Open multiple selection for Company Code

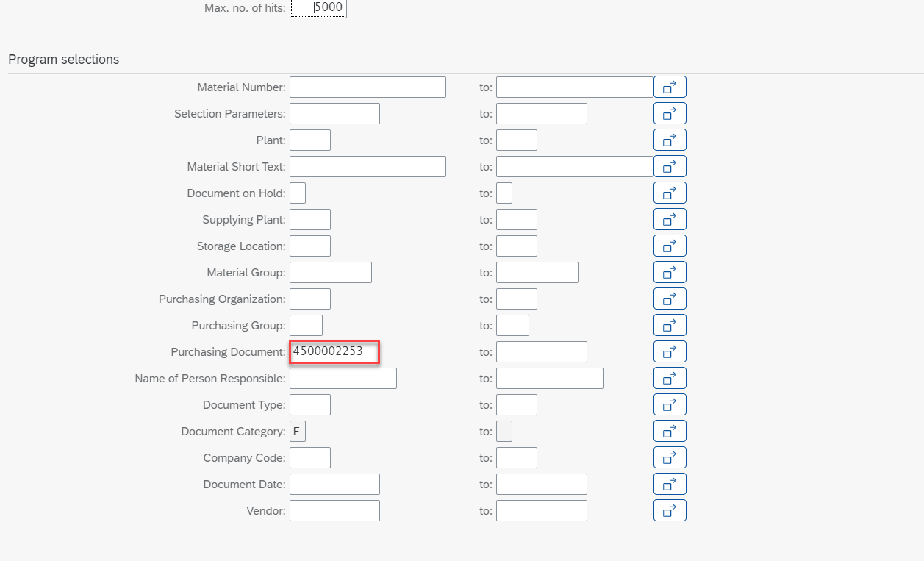tap(670, 457)
